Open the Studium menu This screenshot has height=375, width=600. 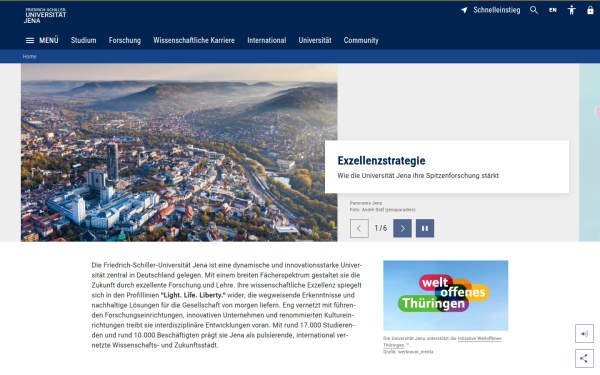83,40
